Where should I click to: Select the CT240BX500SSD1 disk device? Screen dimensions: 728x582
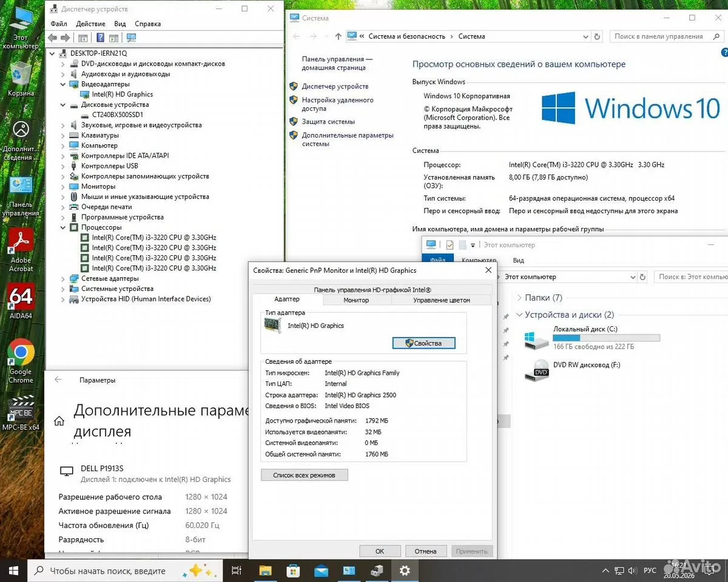point(117,115)
